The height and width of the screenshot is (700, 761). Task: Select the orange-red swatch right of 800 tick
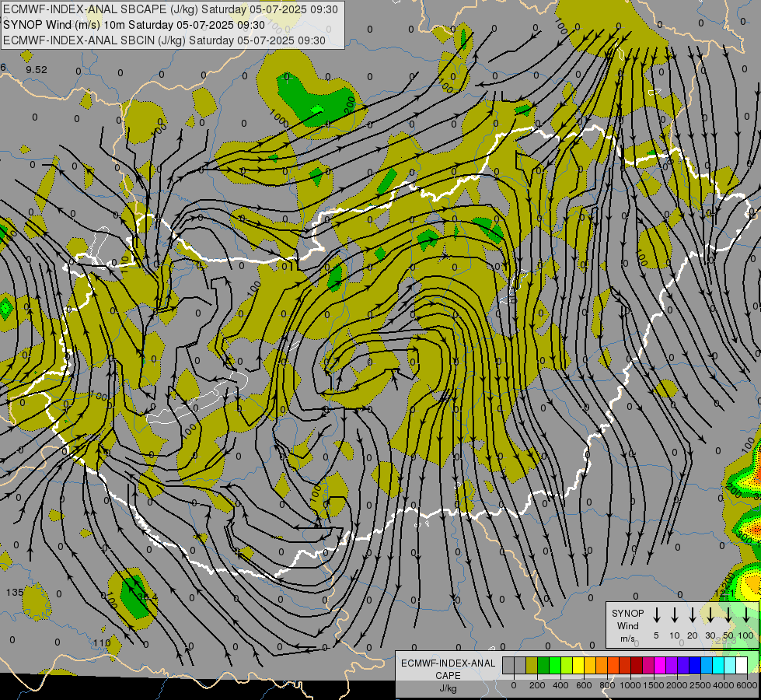[613, 666]
